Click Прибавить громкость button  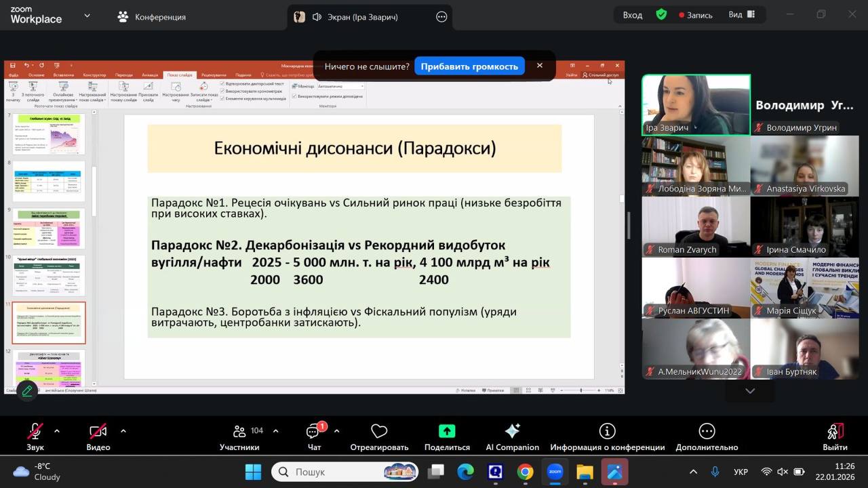tap(469, 66)
